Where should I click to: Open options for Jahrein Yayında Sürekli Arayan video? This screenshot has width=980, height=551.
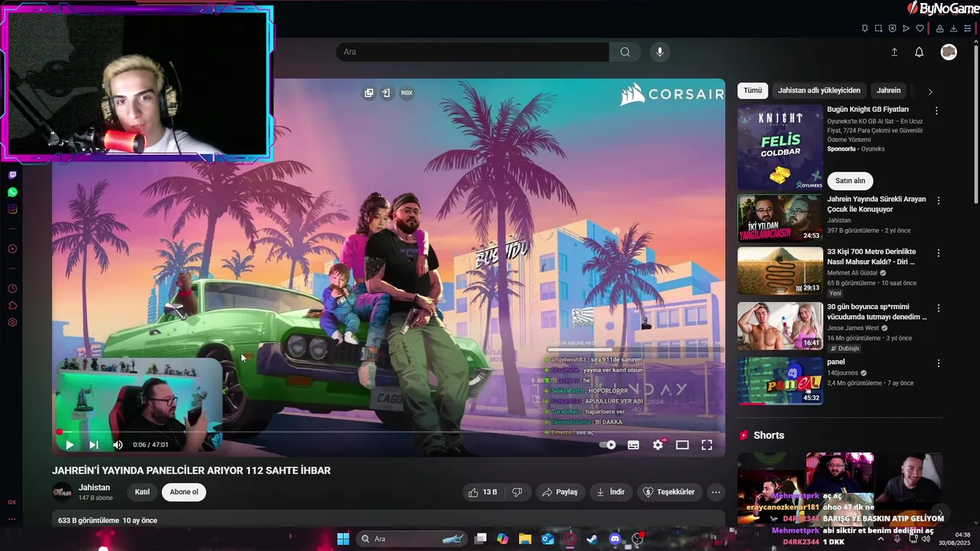coord(939,201)
